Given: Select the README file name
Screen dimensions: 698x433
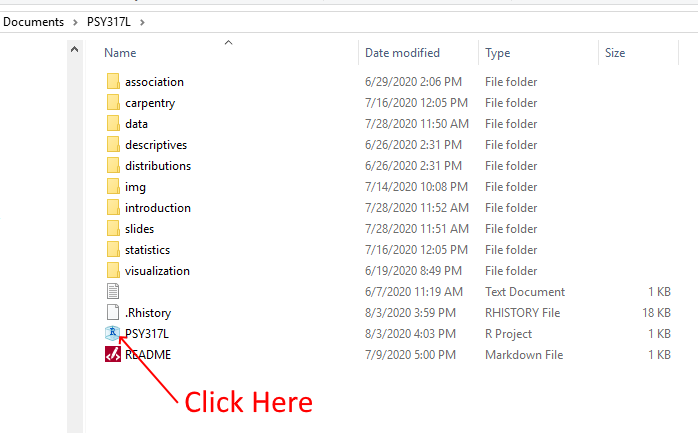Looking at the screenshot, I should 148,355.
